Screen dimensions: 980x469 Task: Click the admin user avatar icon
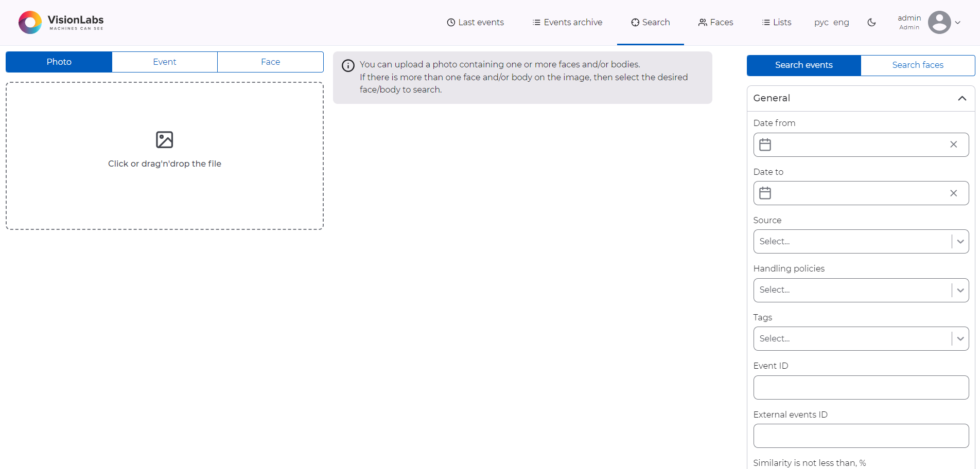[939, 22]
